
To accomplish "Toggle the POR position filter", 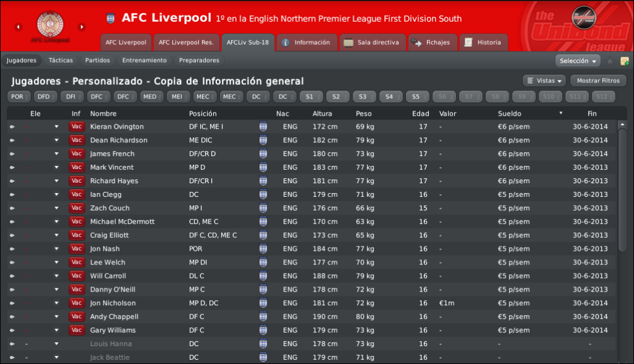I will coord(19,97).
